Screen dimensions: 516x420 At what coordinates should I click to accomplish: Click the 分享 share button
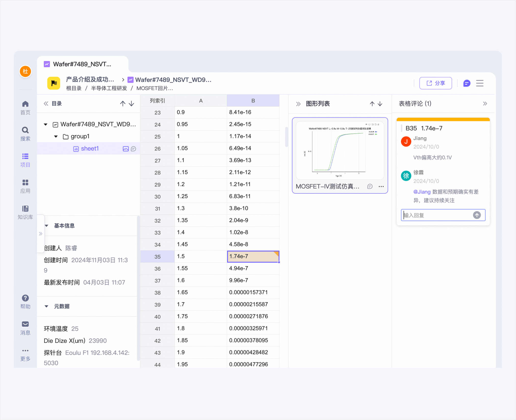click(436, 83)
